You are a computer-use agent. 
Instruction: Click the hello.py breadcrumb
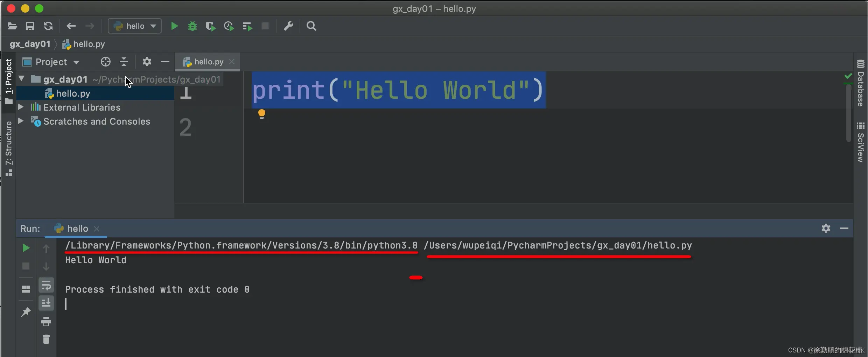point(84,44)
